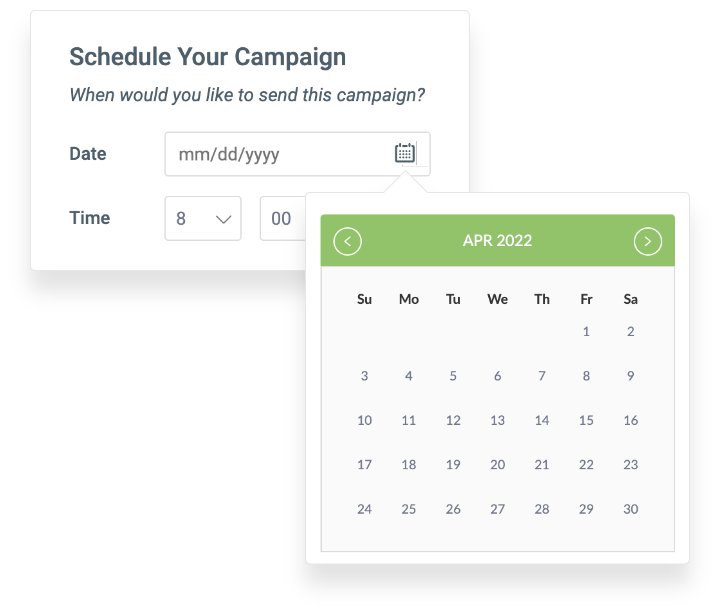Click the APR 2022 month header
The width and height of the screenshot is (720, 615).
pos(497,240)
